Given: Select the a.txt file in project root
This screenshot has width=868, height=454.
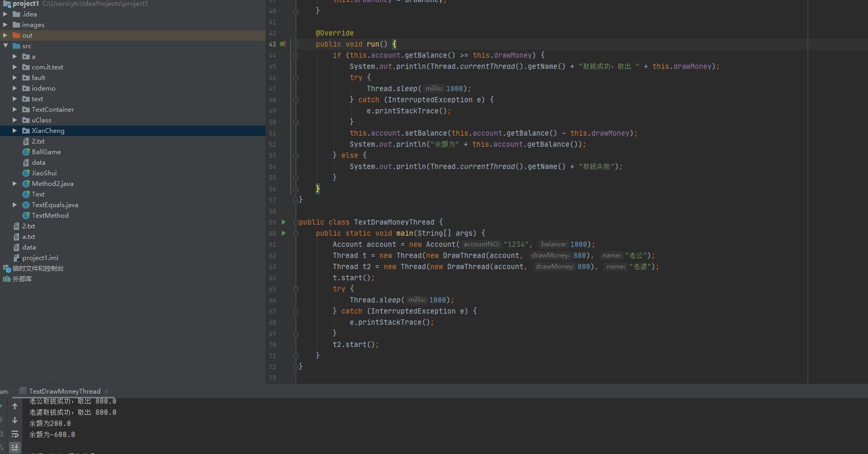Looking at the screenshot, I should coord(29,237).
